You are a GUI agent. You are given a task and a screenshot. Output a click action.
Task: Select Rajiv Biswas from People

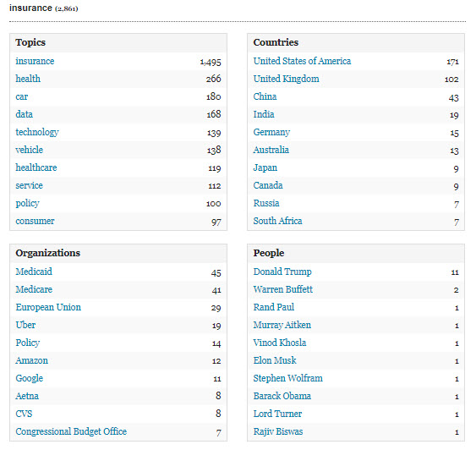coord(278,431)
